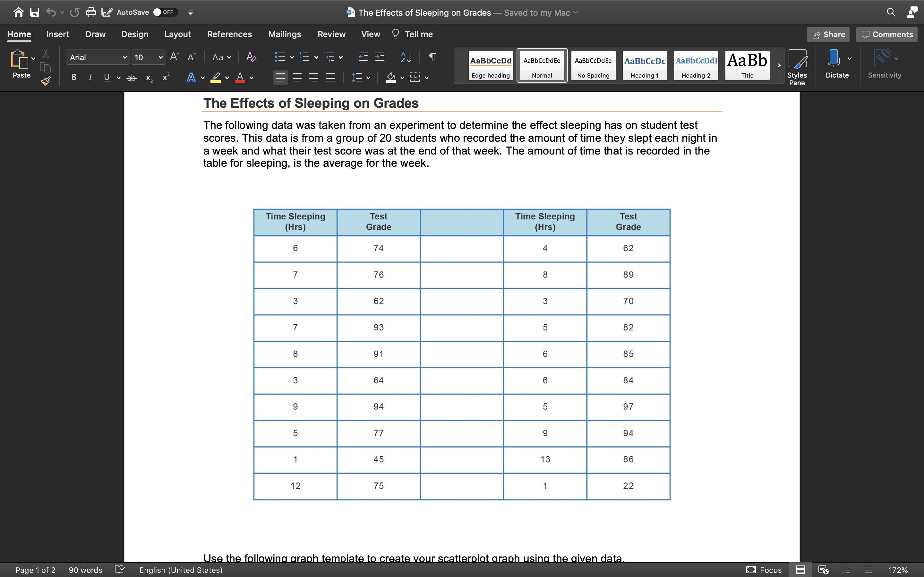Open the font size dropdown
This screenshot has width=924, height=577.
pyautogui.click(x=160, y=58)
